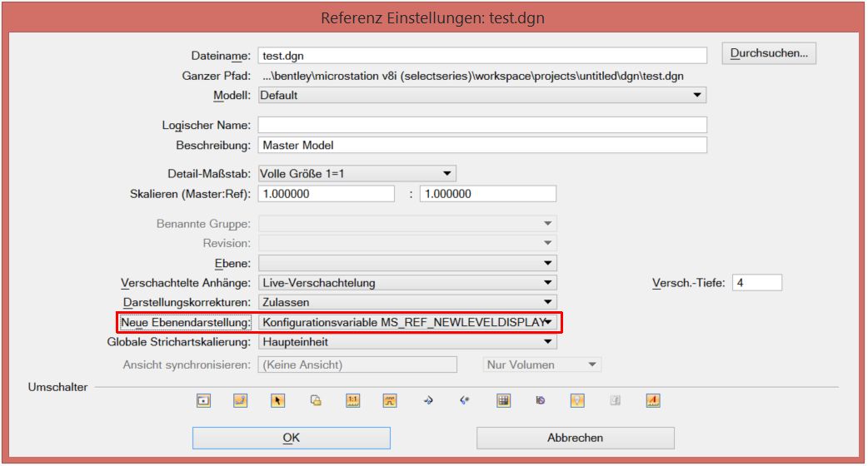Viewport: 868px width, 466px height.
Task: Toggle the Clip Back icon
Action: 428,401
